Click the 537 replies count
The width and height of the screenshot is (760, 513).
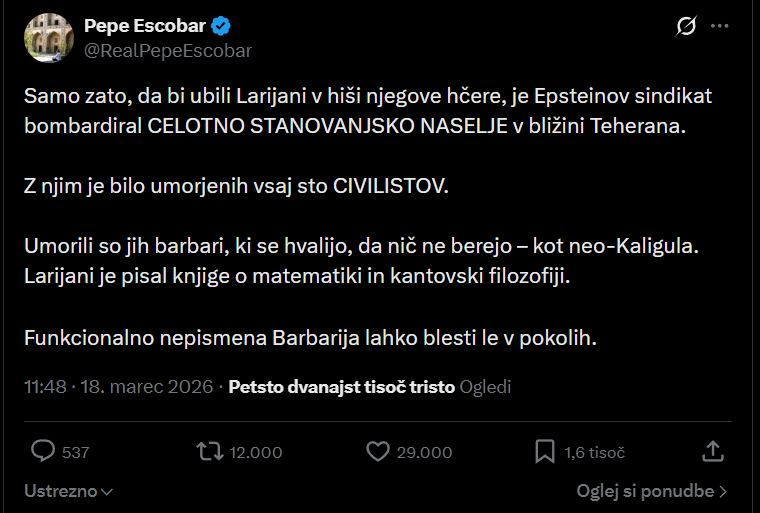click(76, 452)
